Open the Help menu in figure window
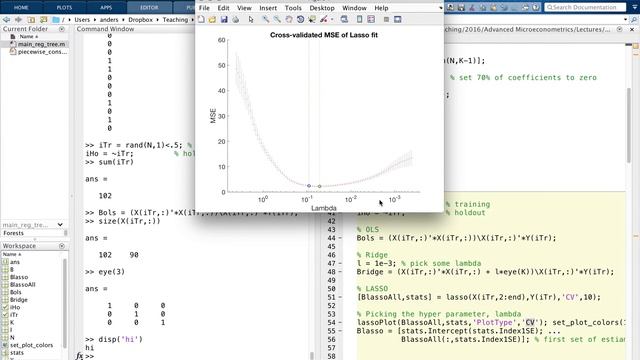 coord(381,8)
